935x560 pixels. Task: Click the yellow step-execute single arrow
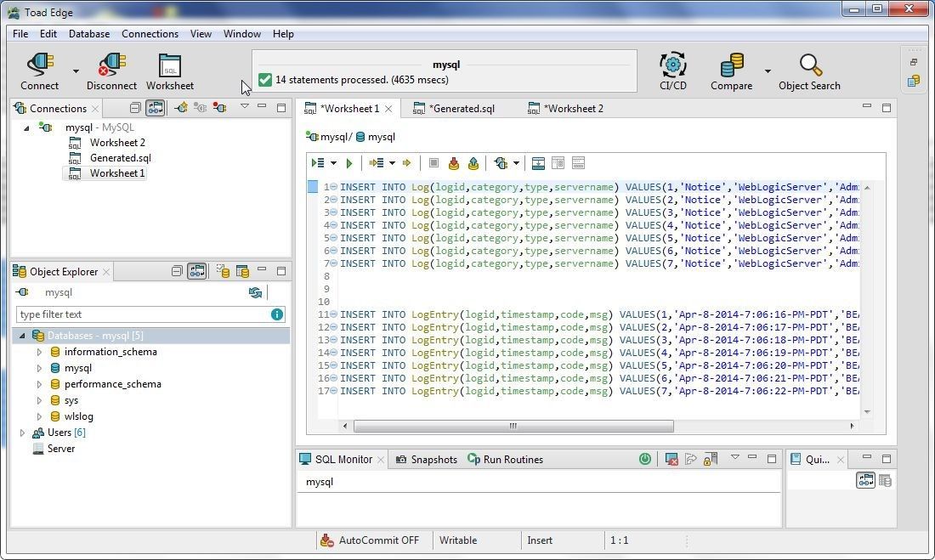point(406,163)
